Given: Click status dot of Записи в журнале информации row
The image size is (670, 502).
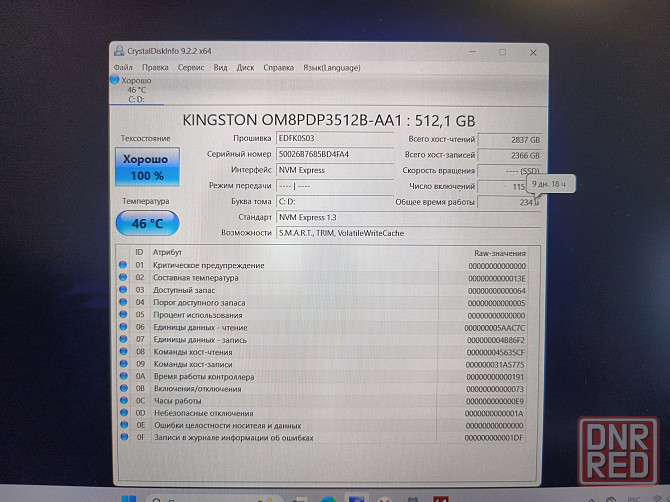Looking at the screenshot, I should [x=124, y=437].
